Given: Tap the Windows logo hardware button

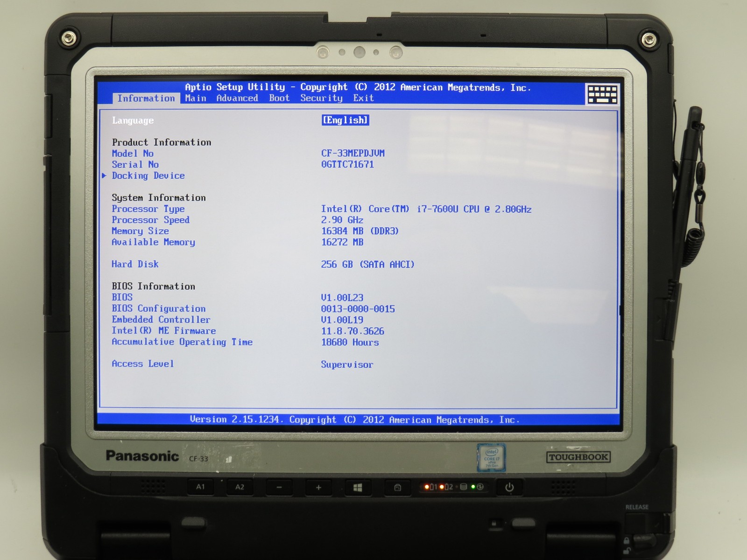Looking at the screenshot, I should tap(358, 488).
